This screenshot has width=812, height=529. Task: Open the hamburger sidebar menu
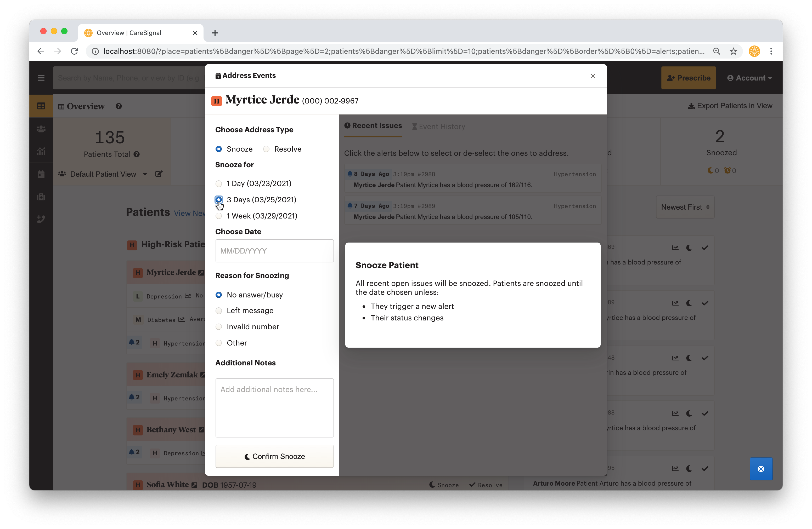(x=41, y=78)
